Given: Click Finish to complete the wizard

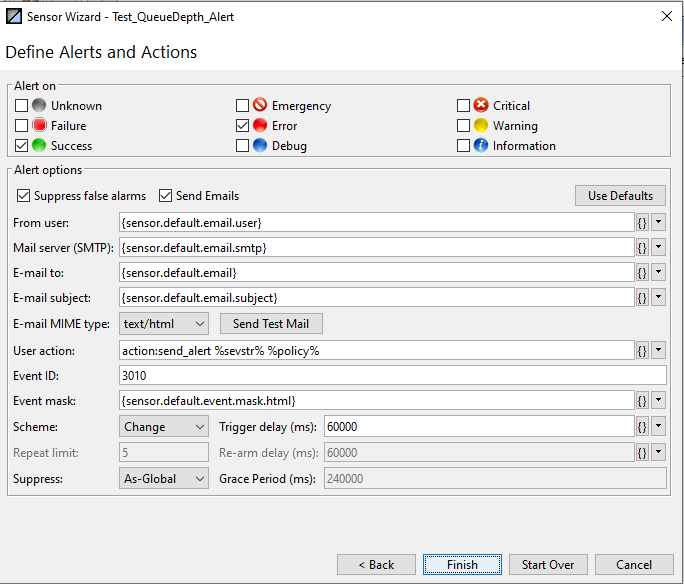Looking at the screenshot, I should (x=462, y=565).
